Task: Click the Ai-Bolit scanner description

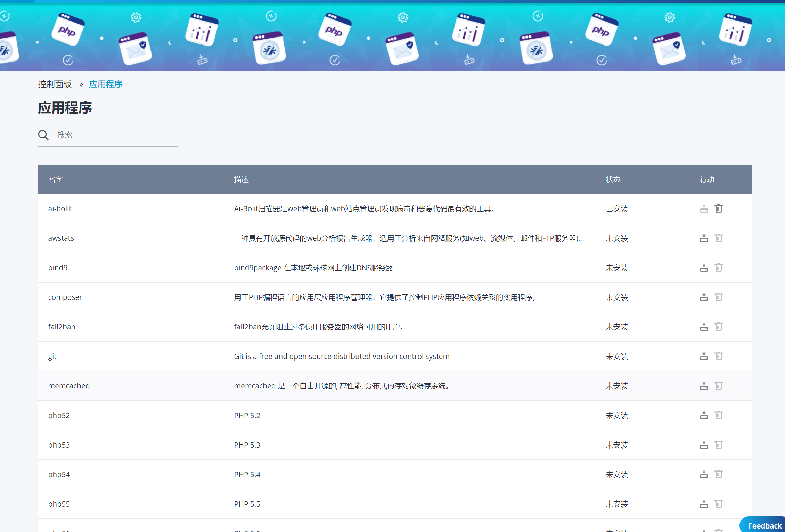Action: click(365, 208)
